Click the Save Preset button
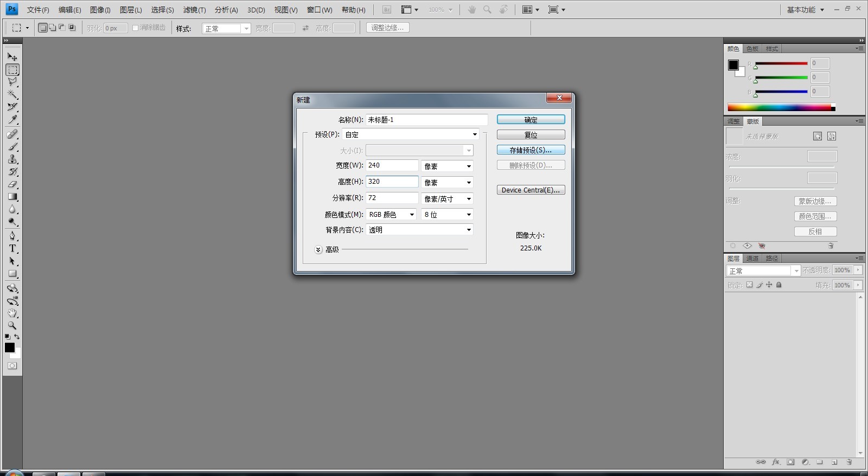This screenshot has height=476, width=868. click(x=531, y=150)
